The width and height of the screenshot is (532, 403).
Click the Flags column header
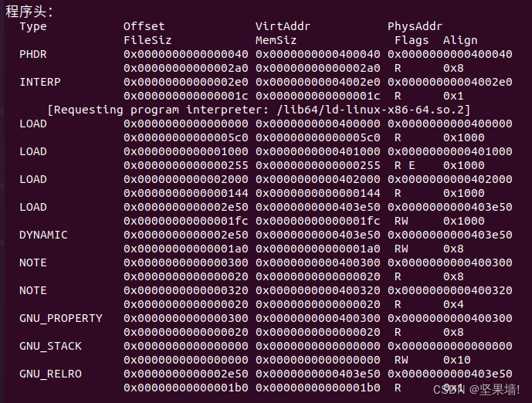pyautogui.click(x=412, y=40)
